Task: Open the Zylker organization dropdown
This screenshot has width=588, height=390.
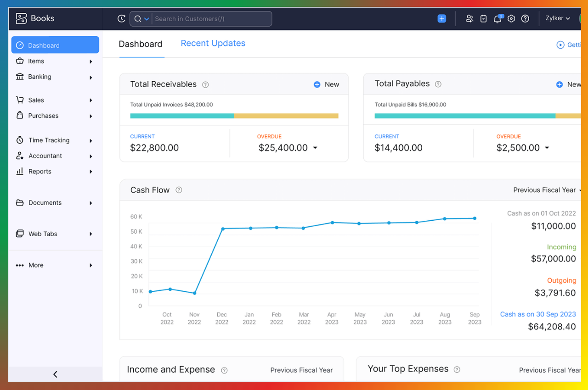Action: pos(557,18)
